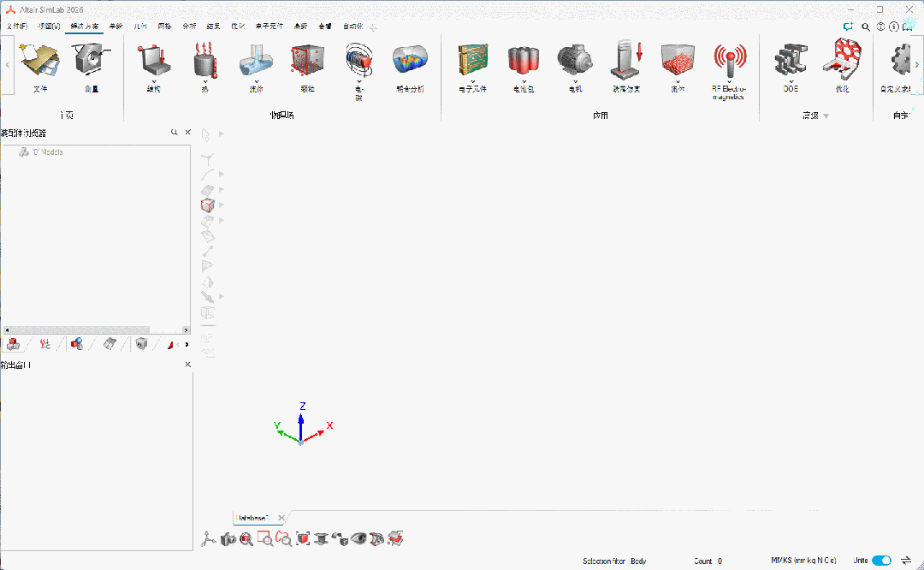Screen dimensions: 924x570
Task: Switch to the 自动化 ribbon tab
Action: 353,27
